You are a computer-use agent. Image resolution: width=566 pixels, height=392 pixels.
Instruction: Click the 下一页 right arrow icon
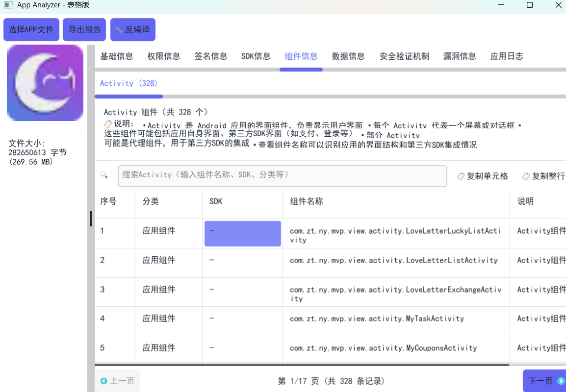tap(561, 381)
